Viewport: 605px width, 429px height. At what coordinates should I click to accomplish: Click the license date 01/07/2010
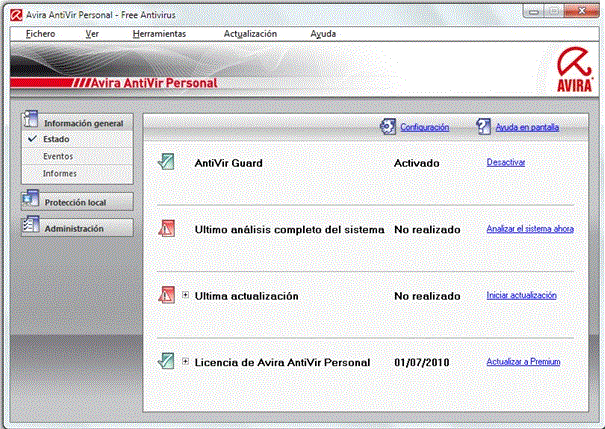point(422,362)
